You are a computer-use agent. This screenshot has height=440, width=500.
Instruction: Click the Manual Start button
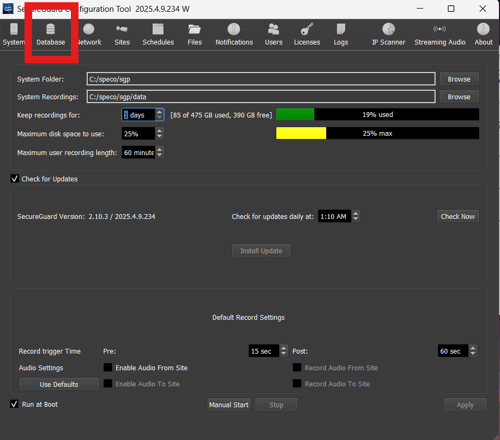229,405
